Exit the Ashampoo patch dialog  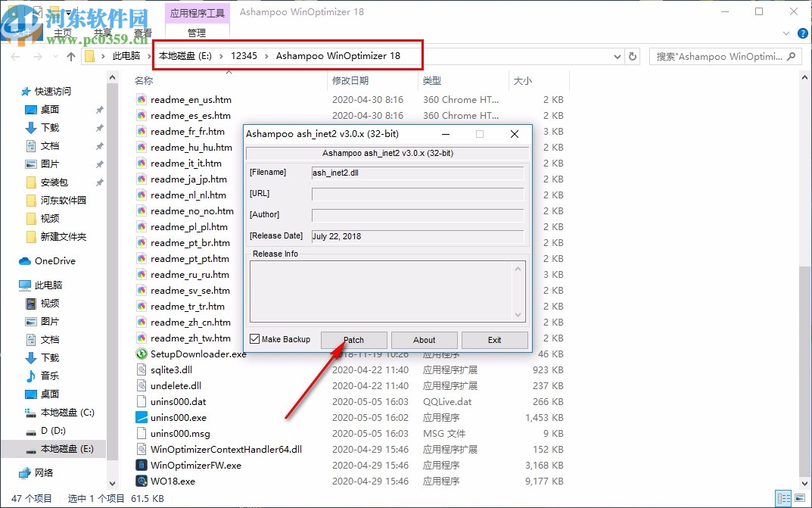494,339
